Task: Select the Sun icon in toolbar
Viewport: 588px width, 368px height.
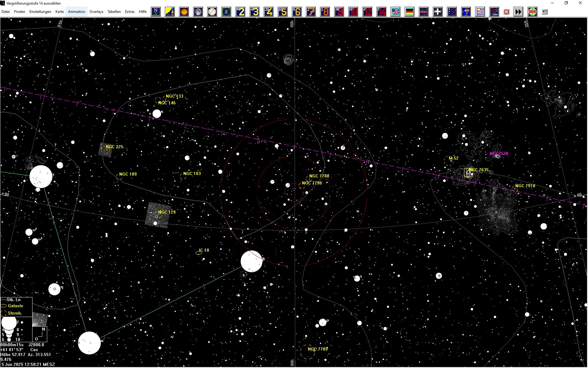Action: click(184, 12)
